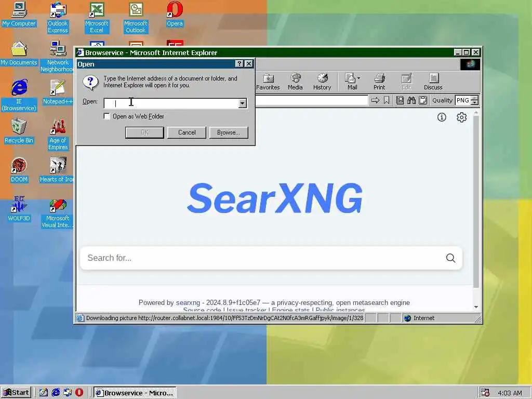Screen dimensions: 532x399
Task: Follow the searxng link in the footer
Action: (x=188, y=303)
